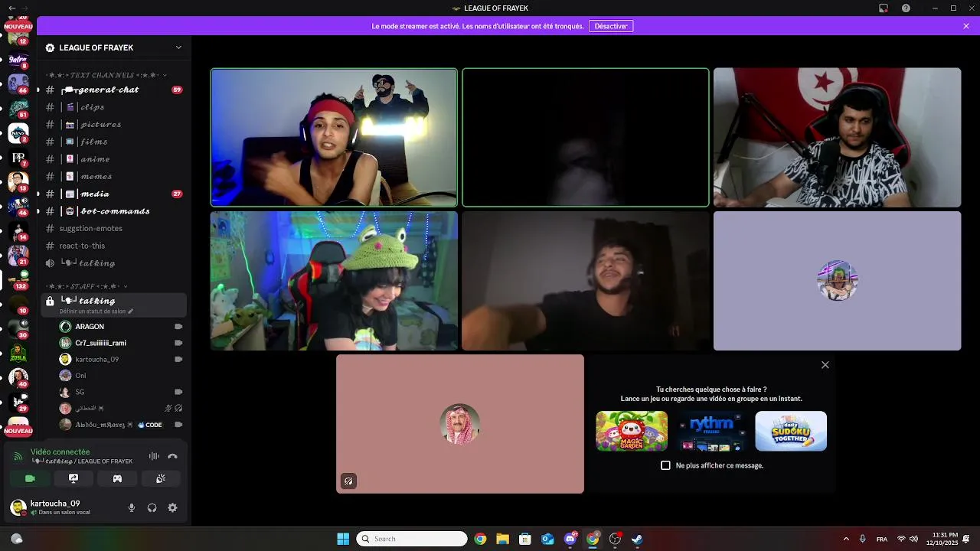Viewport: 980px width, 551px height.
Task: Open the media channel
Action: [113, 194]
